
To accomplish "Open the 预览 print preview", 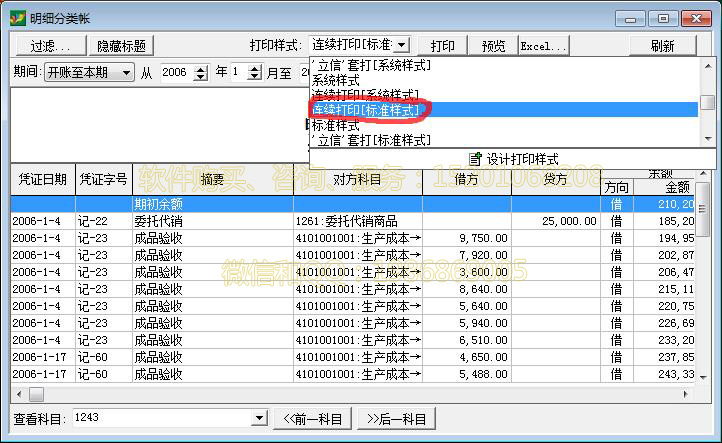I will pos(493,46).
